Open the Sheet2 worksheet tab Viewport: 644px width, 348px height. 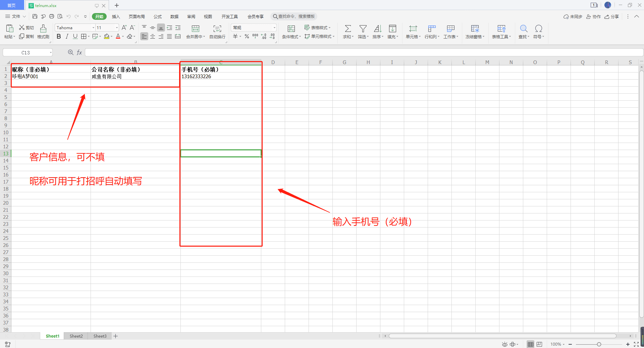click(76, 336)
